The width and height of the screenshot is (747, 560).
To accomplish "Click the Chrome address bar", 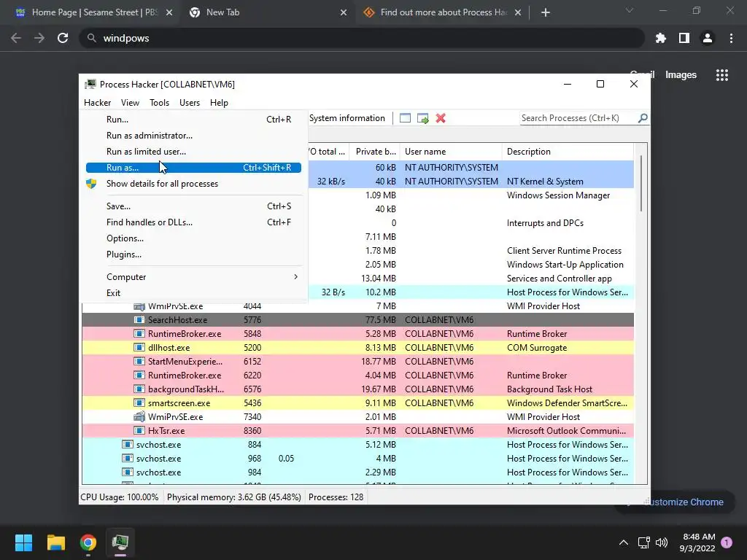I will pyautogui.click(x=362, y=38).
